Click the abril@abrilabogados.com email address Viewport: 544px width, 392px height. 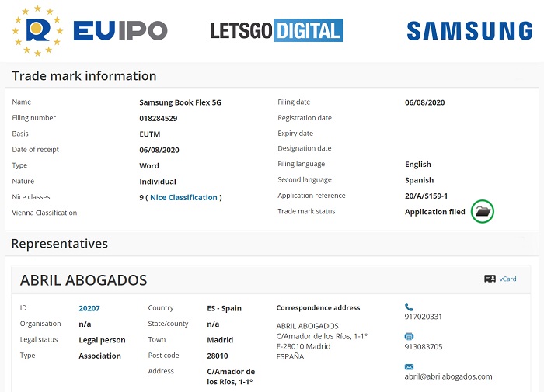pyautogui.click(x=448, y=376)
